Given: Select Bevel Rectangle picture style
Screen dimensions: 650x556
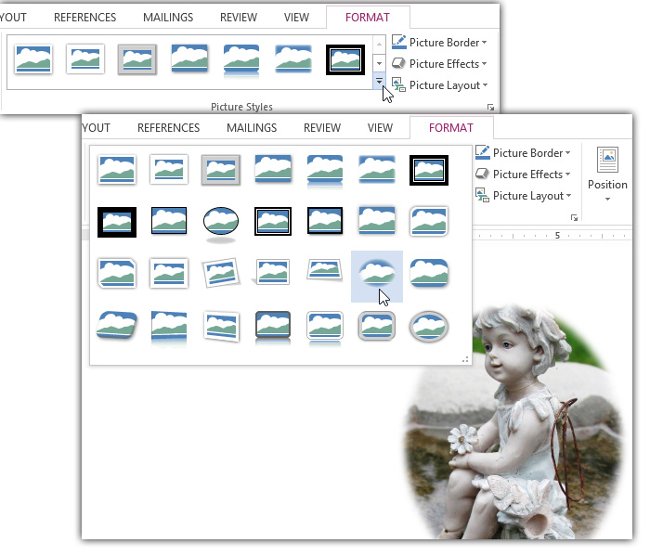Looking at the screenshot, I should tap(429, 273).
